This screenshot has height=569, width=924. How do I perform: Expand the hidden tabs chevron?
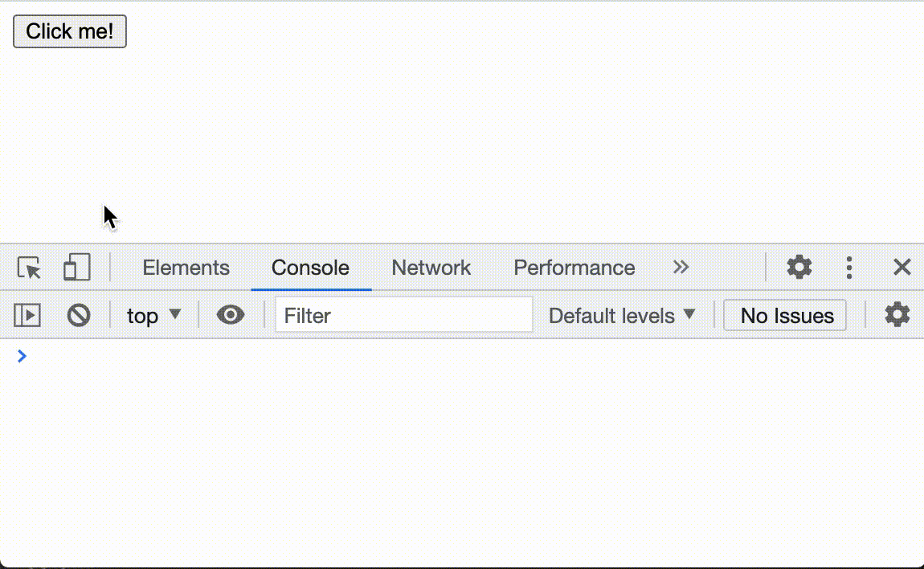click(681, 267)
